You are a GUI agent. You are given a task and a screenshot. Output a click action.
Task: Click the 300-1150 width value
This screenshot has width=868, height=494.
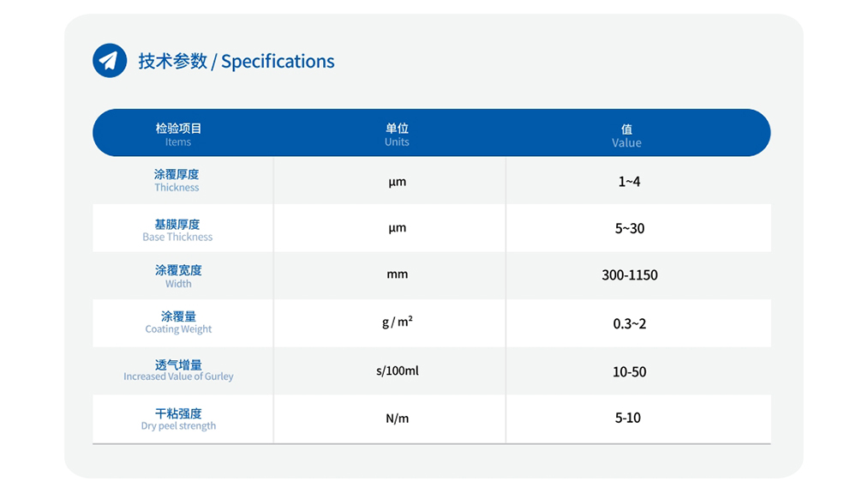pos(629,275)
